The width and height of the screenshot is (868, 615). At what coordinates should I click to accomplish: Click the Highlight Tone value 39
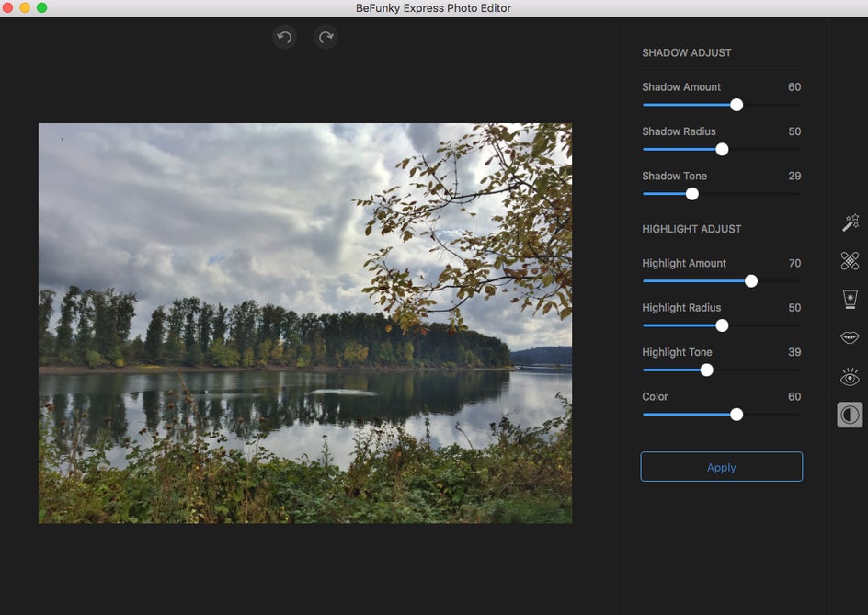[794, 352]
